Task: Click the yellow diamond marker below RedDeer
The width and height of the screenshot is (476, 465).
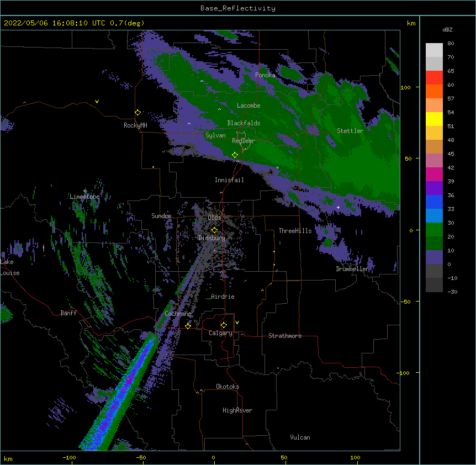Action: point(235,155)
